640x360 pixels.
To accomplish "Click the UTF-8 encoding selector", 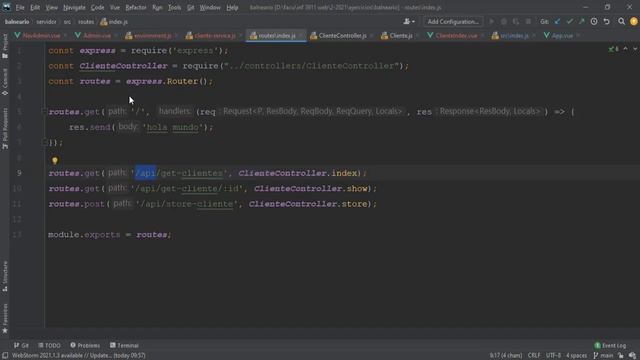I will [x=553, y=356].
